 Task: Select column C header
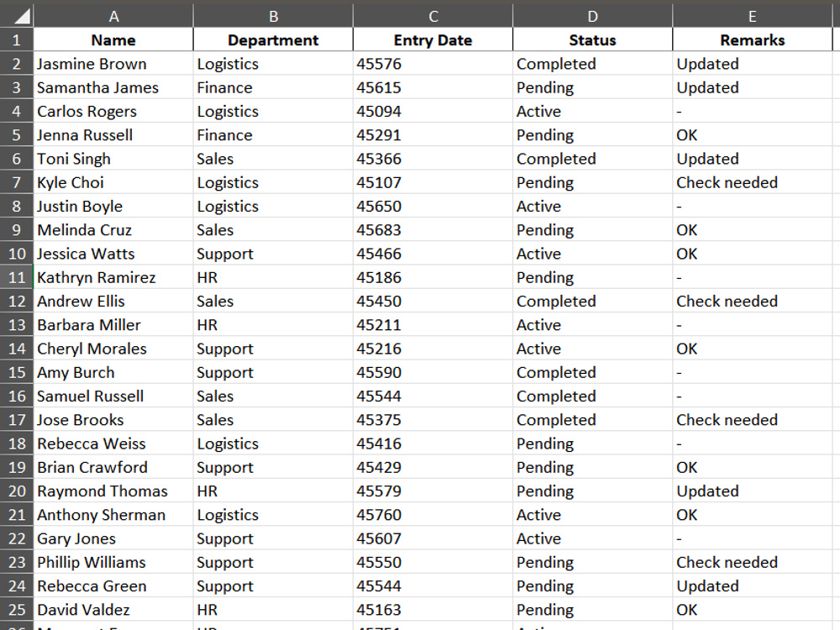coord(433,16)
